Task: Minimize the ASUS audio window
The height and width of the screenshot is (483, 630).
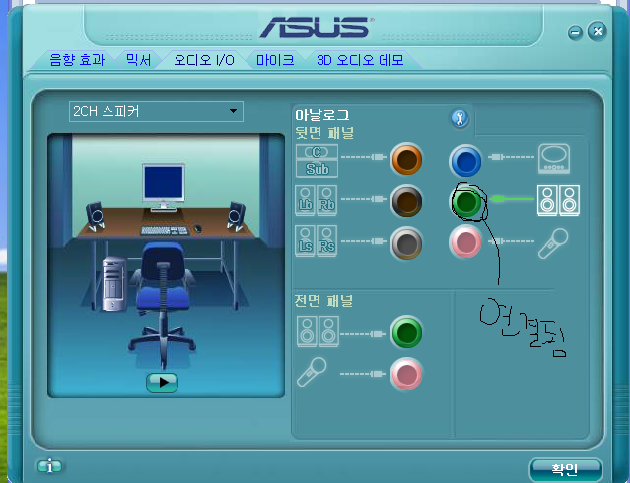Action: coord(575,33)
